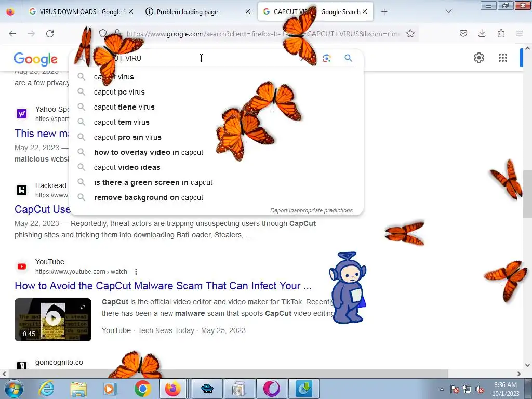Open Windows Media Player from the taskbar
The width and height of the screenshot is (532, 399).
pyautogui.click(x=110, y=389)
